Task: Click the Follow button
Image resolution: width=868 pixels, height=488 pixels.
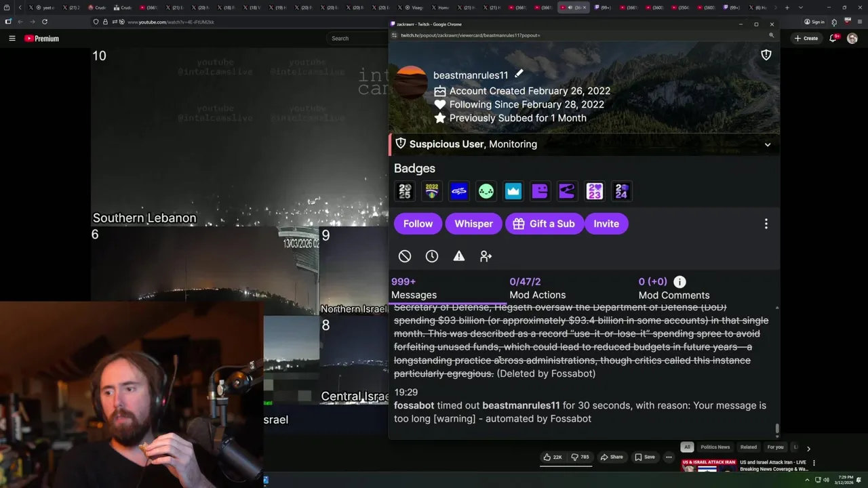Action: pos(418,224)
